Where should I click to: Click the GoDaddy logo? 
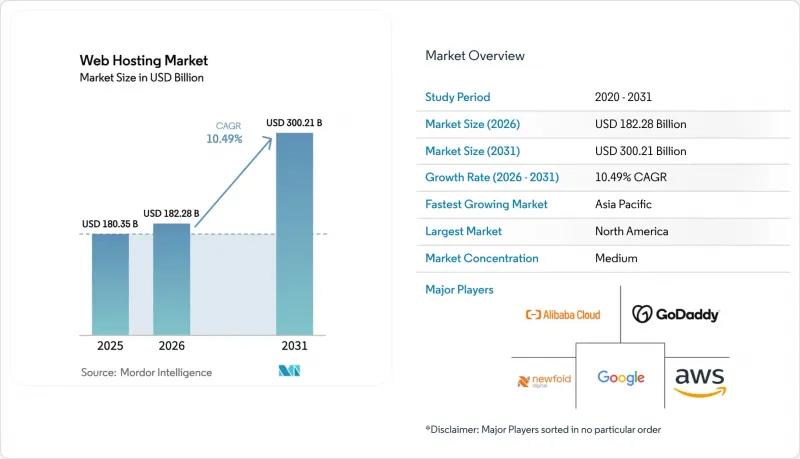676,314
